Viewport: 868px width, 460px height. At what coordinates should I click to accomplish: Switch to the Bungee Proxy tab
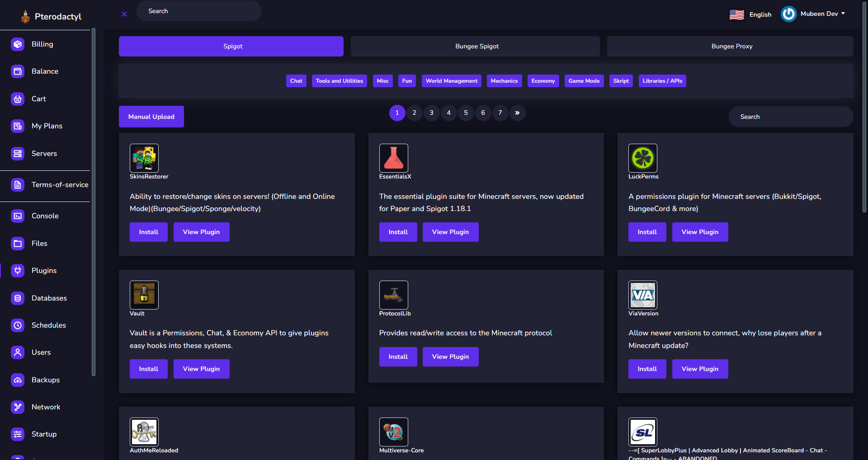pyautogui.click(x=731, y=47)
